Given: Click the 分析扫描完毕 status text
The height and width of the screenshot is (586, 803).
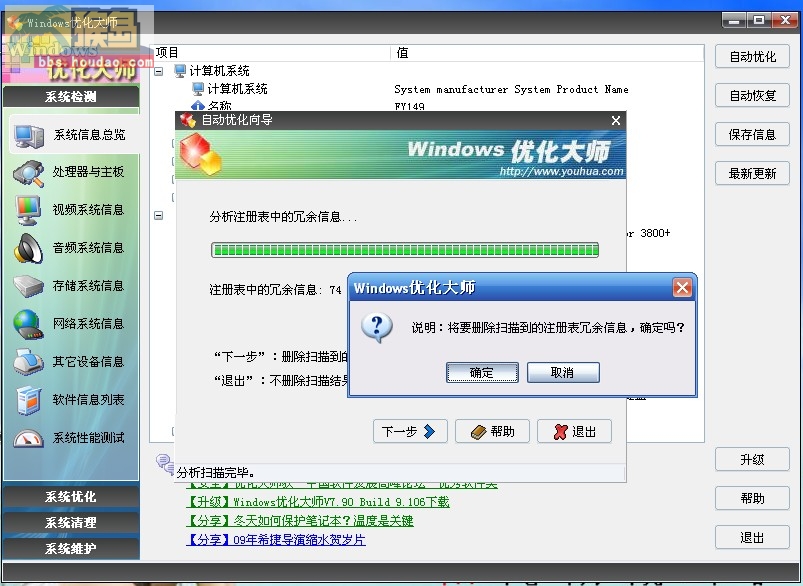Looking at the screenshot, I should (216, 472).
